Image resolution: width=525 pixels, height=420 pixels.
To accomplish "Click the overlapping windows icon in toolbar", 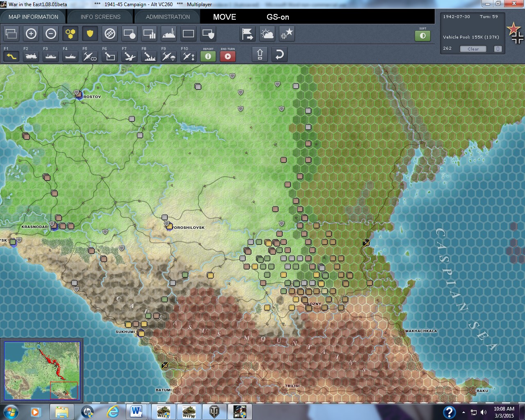I will tap(11, 34).
